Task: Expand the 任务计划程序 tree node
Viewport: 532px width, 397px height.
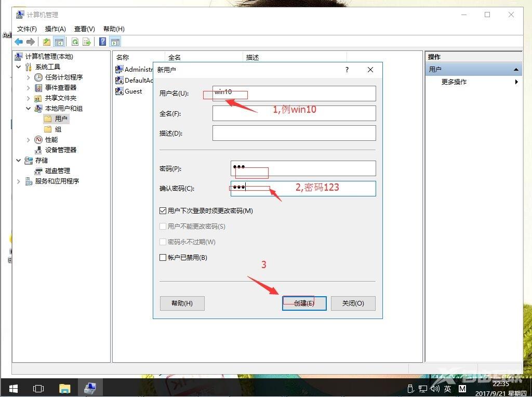Action: point(28,77)
